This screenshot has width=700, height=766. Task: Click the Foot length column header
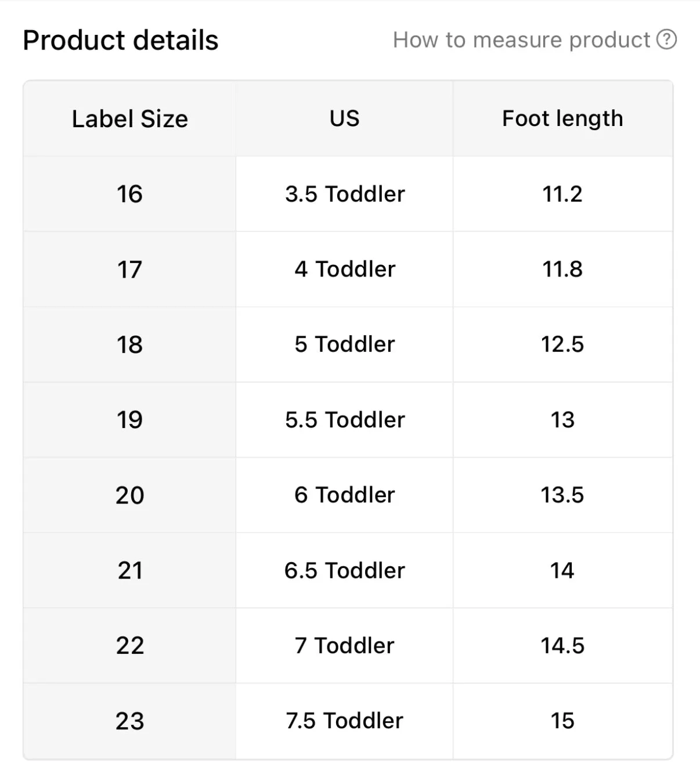pos(562,119)
